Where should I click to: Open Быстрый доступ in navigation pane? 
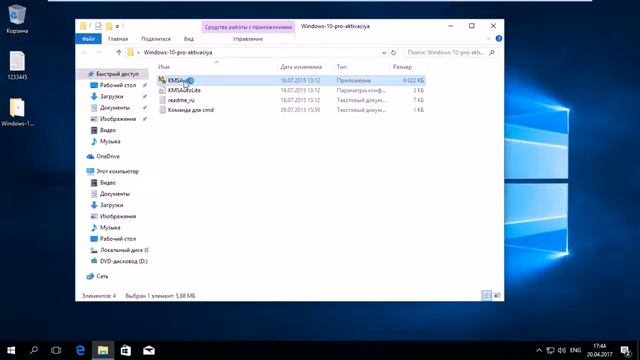pos(118,74)
